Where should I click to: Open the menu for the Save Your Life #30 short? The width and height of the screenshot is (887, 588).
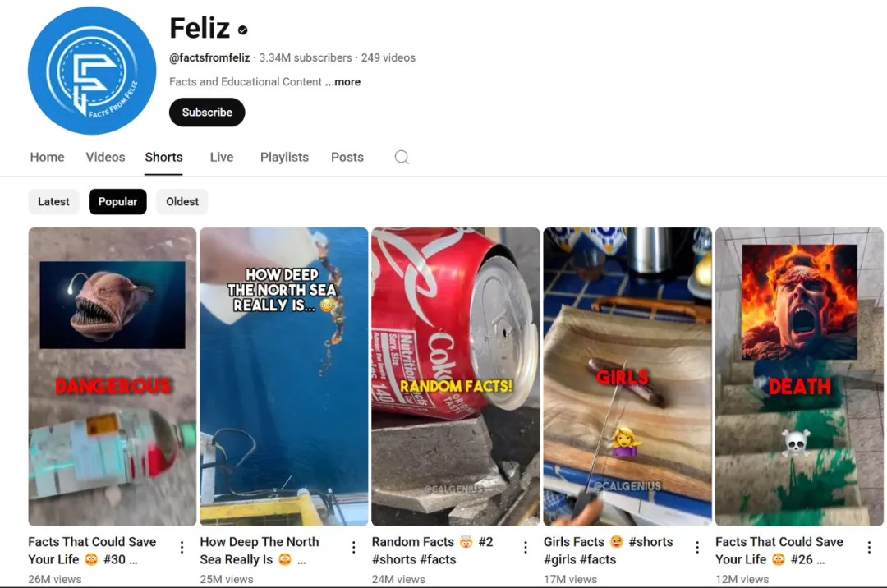(182, 547)
